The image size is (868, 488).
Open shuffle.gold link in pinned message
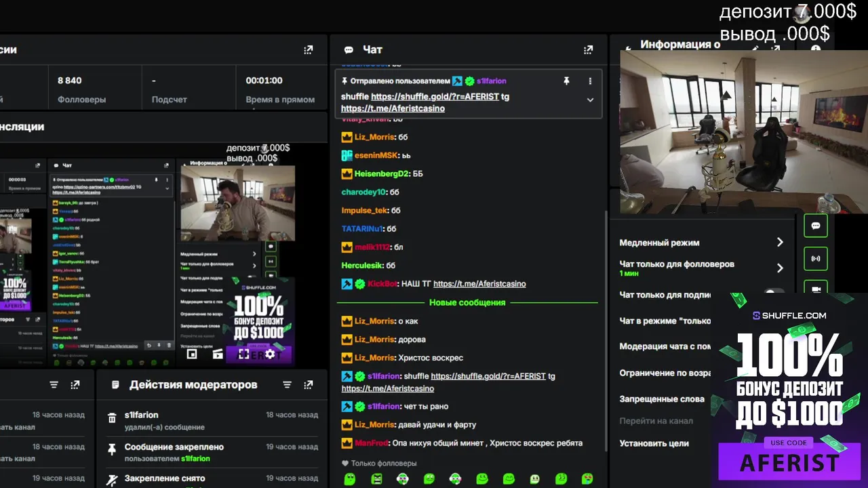pyautogui.click(x=435, y=97)
